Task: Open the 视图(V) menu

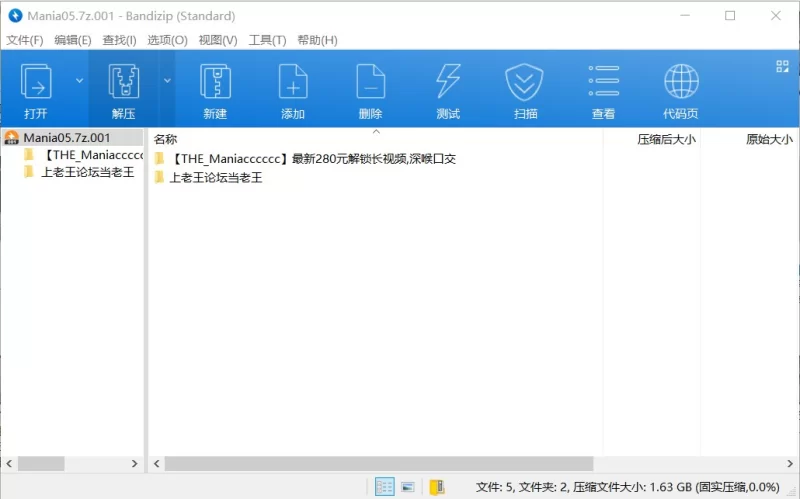Action: pos(218,40)
